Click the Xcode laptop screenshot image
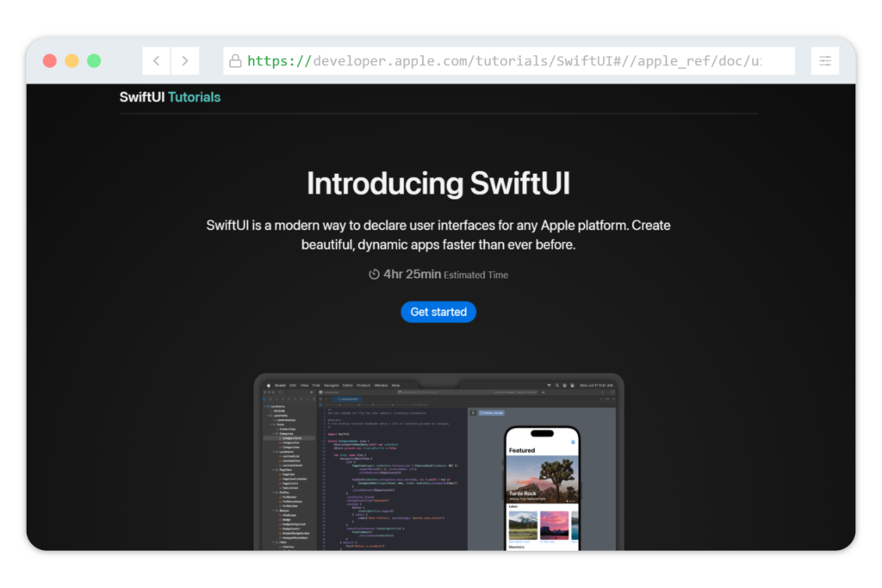Image resolution: width=882 pixels, height=588 pixels. [438, 462]
